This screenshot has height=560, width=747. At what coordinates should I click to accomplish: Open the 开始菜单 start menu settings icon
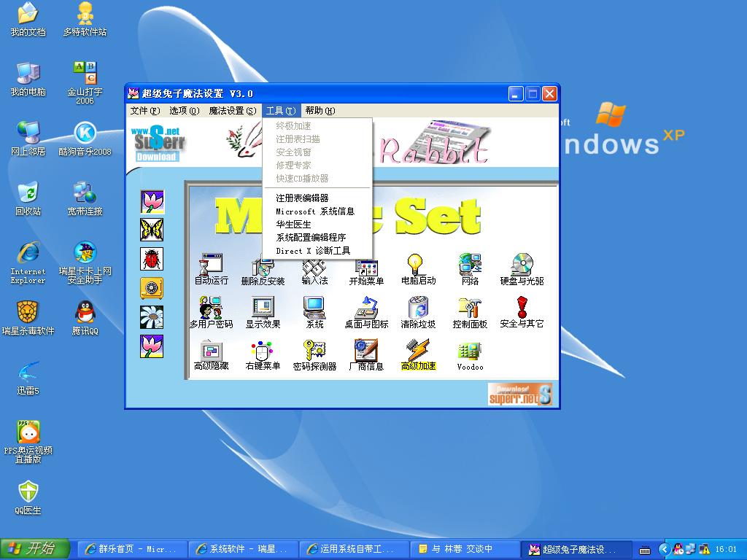[366, 272]
